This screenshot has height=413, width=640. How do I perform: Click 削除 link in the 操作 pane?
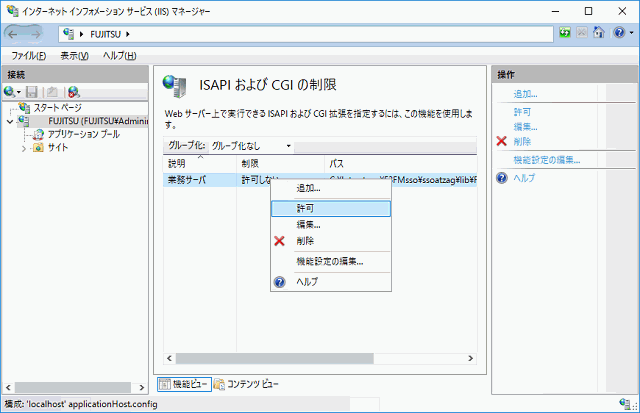click(x=522, y=142)
